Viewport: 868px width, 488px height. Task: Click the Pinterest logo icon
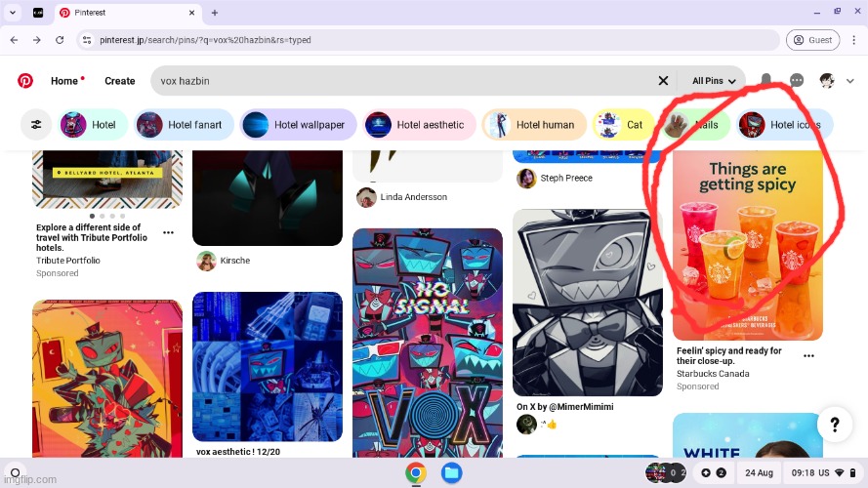pos(25,81)
